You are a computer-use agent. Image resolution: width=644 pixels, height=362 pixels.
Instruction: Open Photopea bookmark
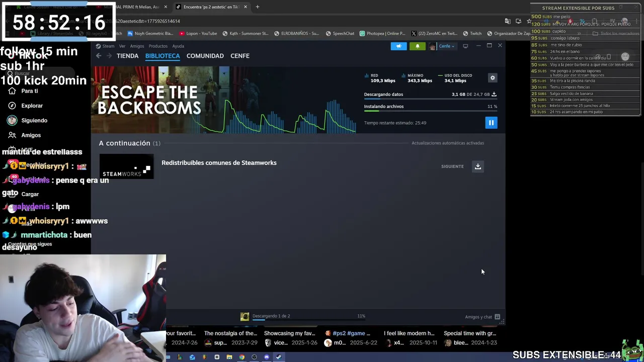pyautogui.click(x=382, y=34)
